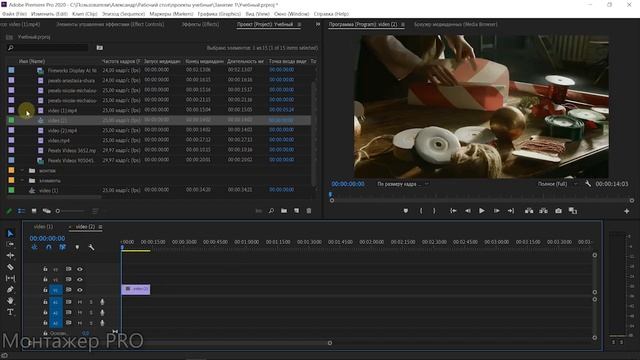This screenshot has width=640, height=360.
Task: Solo the A2 audio track
Action: pos(91,313)
